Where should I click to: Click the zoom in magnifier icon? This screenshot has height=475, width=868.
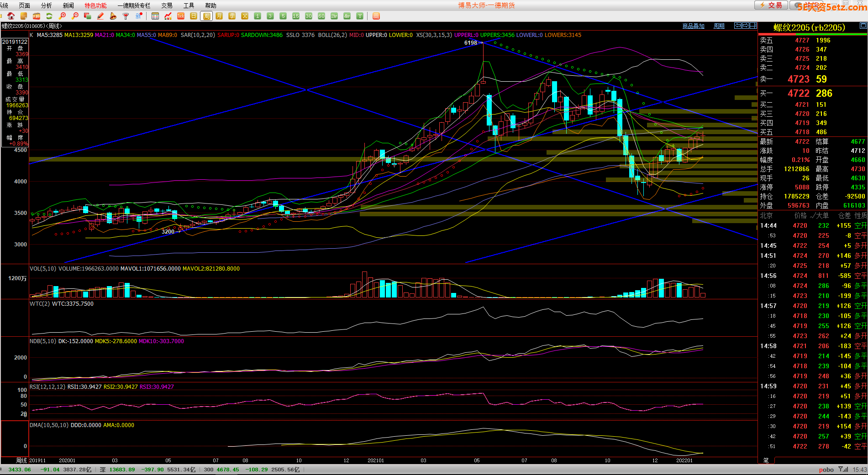[63, 16]
